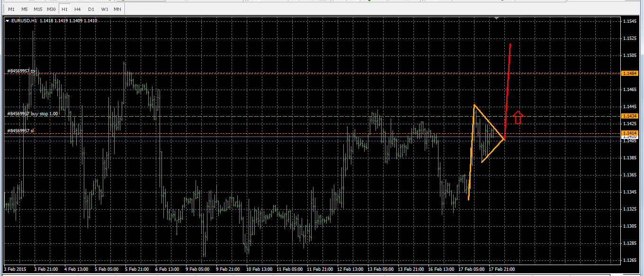The width and height of the screenshot is (644, 276).
Task: Click the 1.1525 price axis label
Action: pyautogui.click(x=630, y=38)
